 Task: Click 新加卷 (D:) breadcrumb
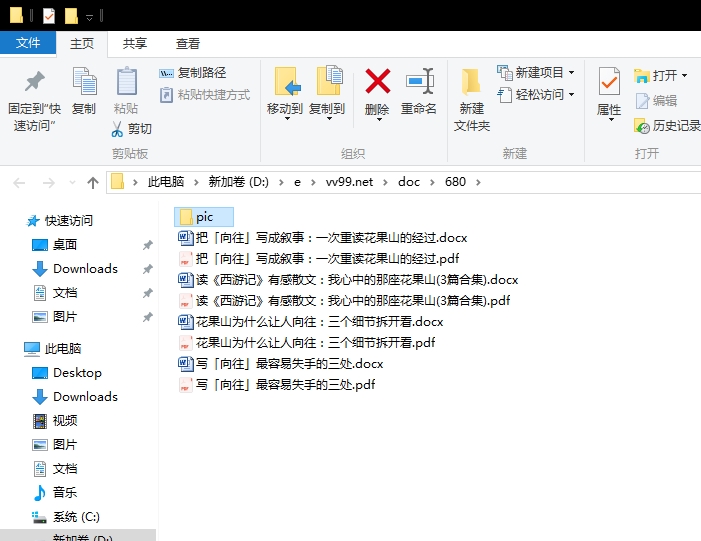click(x=238, y=182)
